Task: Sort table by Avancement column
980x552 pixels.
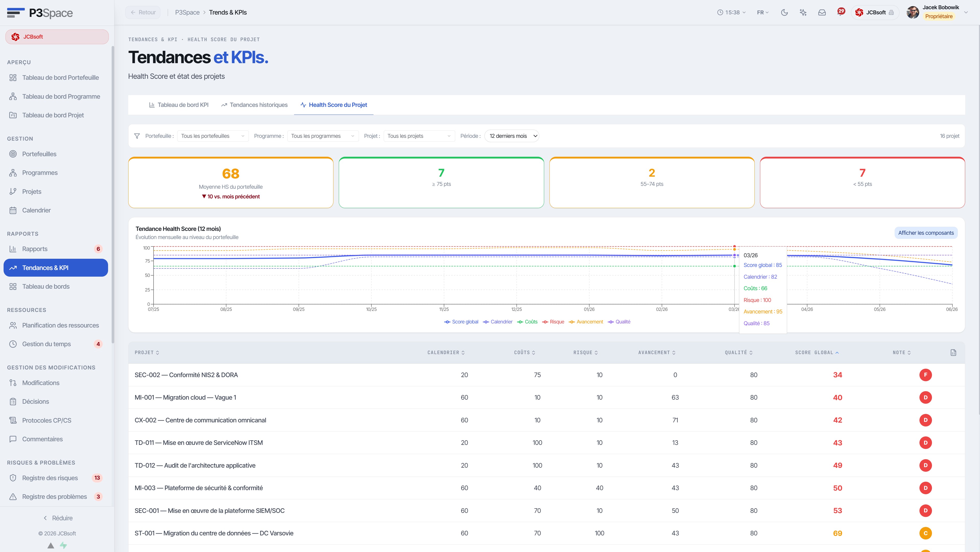Action: point(657,353)
